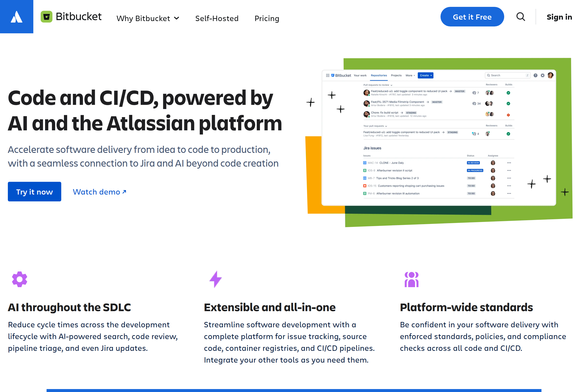
Task: Click the app switcher grid icon in product screenshot
Action: 328,75
